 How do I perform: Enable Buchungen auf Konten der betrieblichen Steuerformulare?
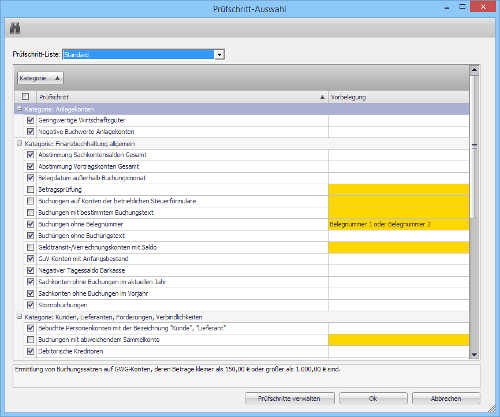30,201
